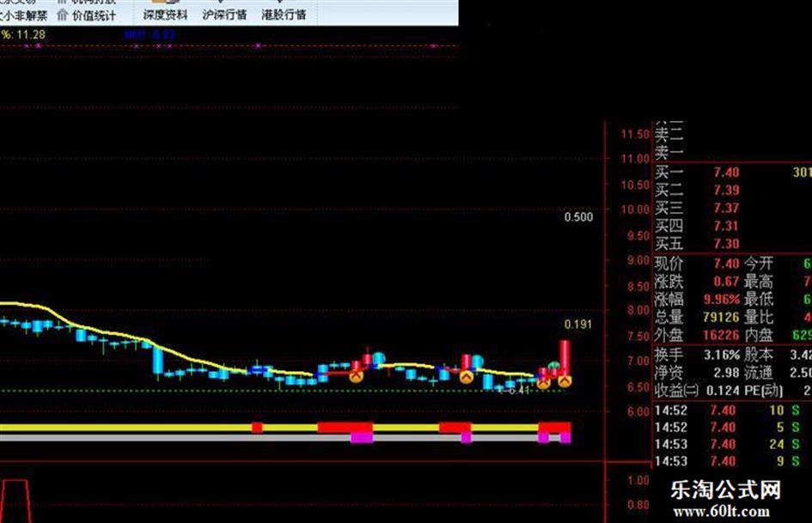Select the 买五 price 7.30

727,244
